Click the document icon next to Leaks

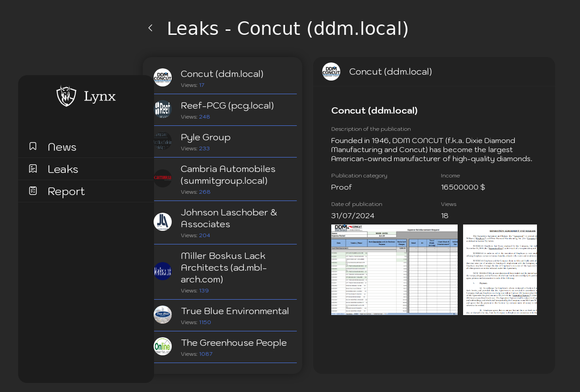click(x=33, y=168)
